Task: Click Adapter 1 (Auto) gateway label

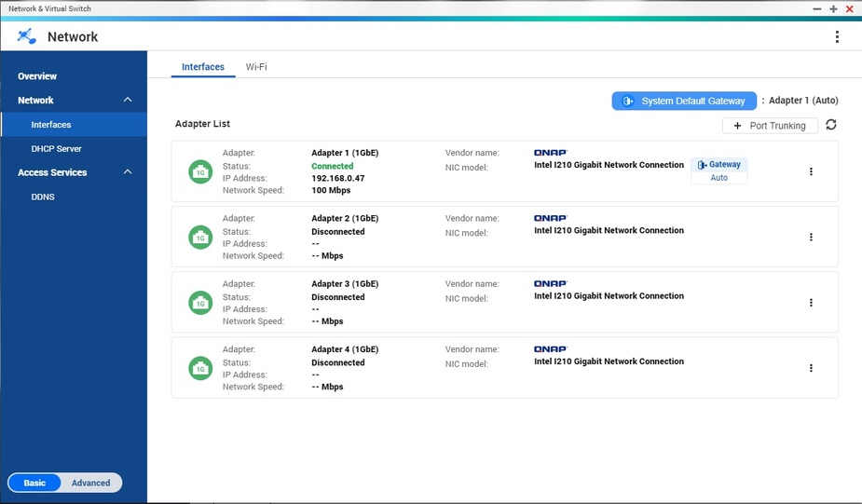Action: point(803,100)
